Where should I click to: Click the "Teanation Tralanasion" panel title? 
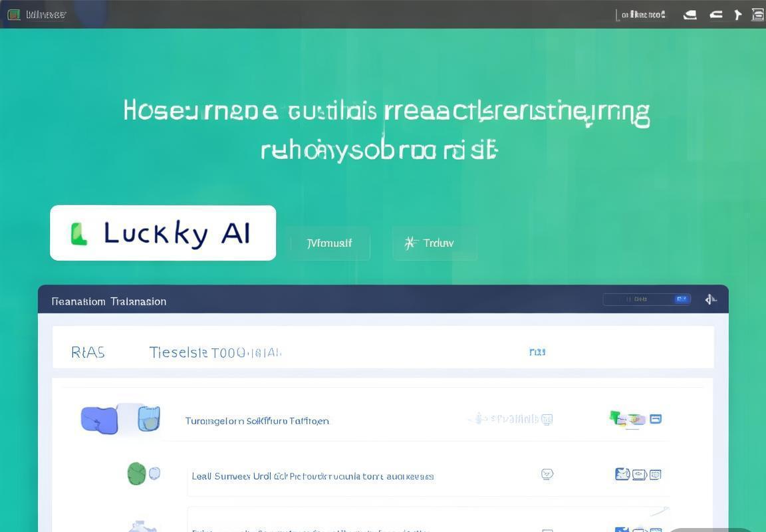coord(109,301)
